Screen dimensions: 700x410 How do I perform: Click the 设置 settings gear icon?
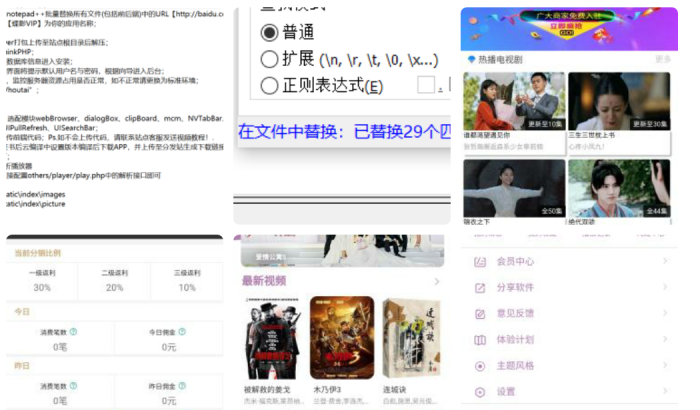tap(480, 392)
